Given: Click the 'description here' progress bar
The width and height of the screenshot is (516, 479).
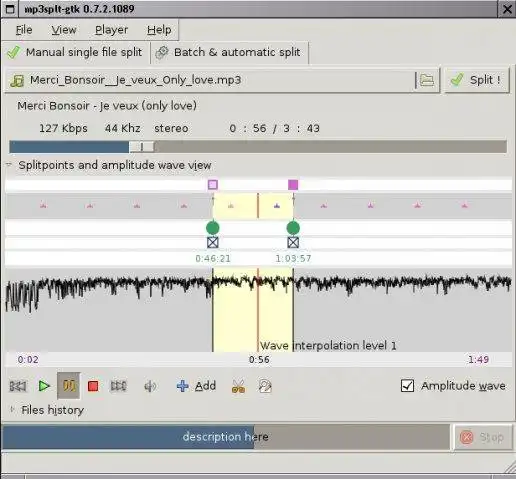Looking at the screenshot, I should [226, 437].
